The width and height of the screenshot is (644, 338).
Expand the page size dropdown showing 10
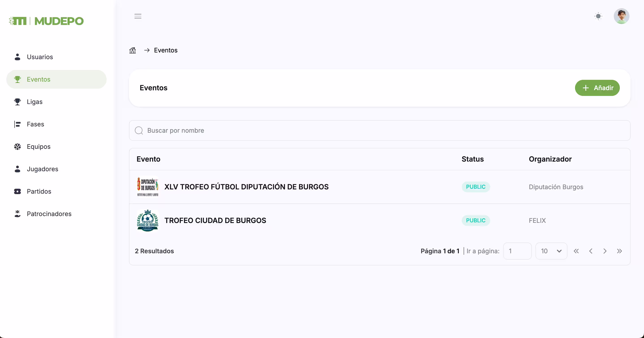pyautogui.click(x=551, y=251)
